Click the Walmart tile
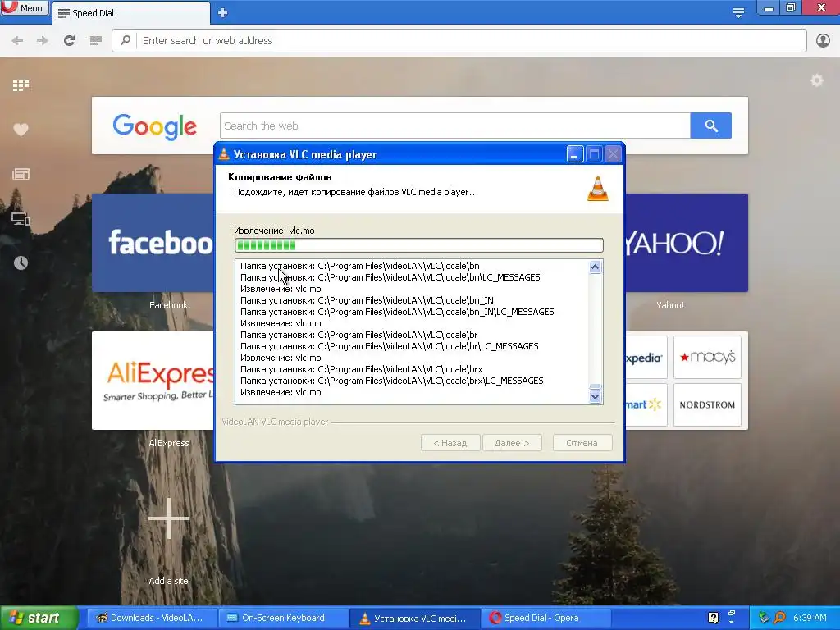 [x=646, y=404]
